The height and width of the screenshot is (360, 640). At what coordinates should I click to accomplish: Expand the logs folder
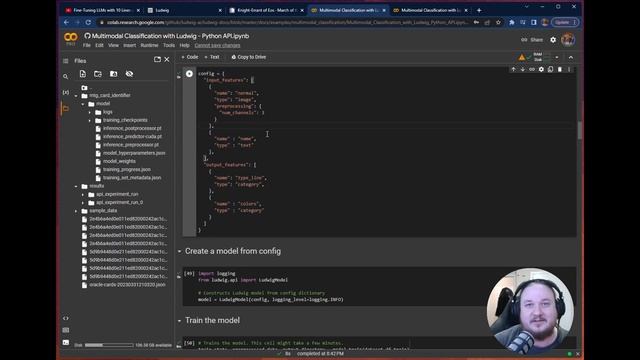click(90, 112)
